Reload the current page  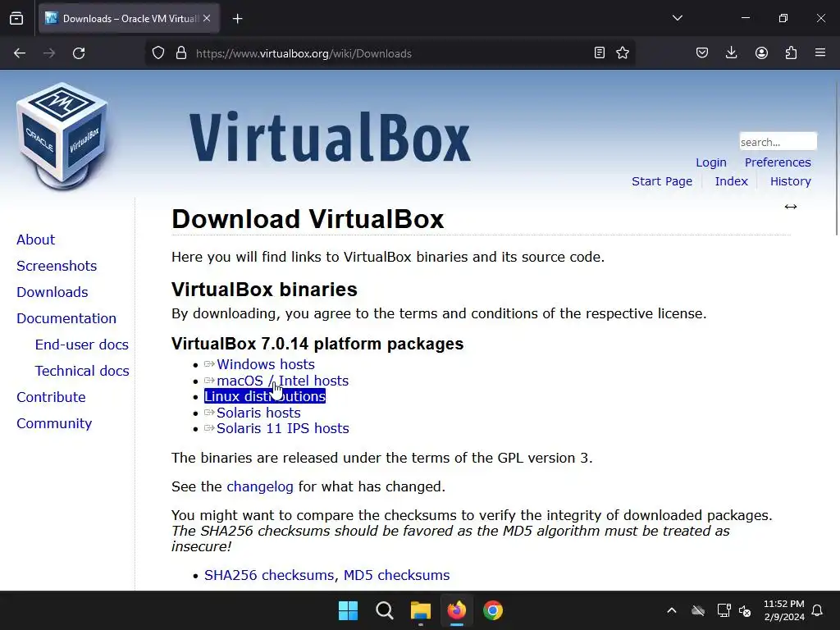(79, 53)
